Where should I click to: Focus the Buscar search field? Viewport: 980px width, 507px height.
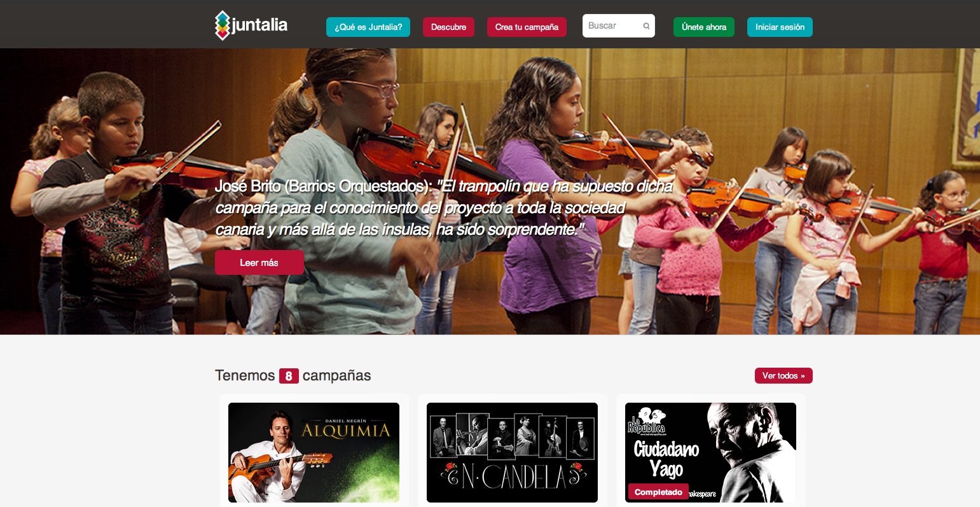point(618,26)
